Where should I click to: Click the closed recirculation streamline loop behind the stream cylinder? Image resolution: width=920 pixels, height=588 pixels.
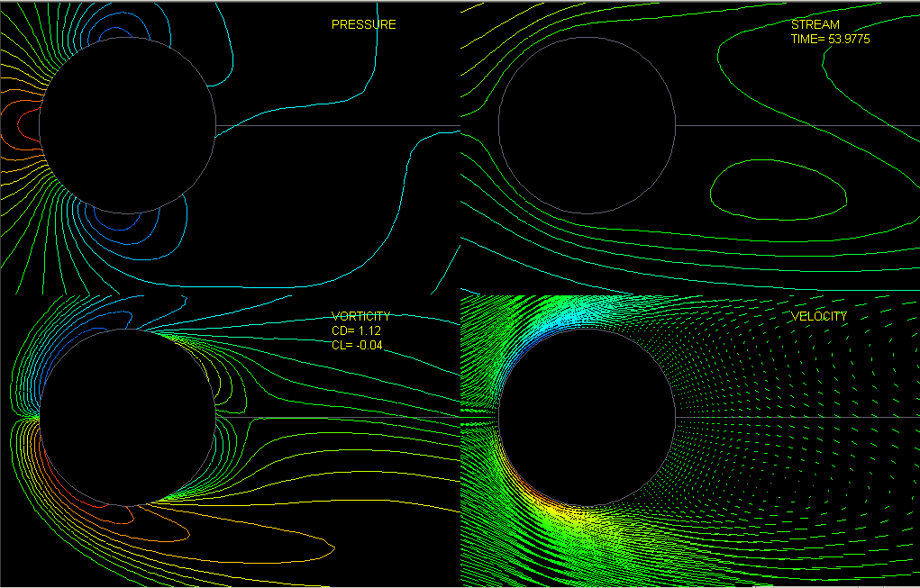[x=779, y=190]
